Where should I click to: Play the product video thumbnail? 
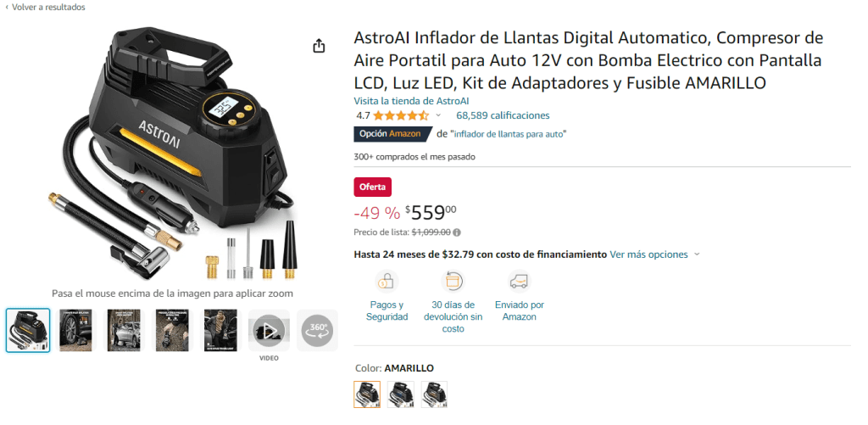click(x=269, y=330)
